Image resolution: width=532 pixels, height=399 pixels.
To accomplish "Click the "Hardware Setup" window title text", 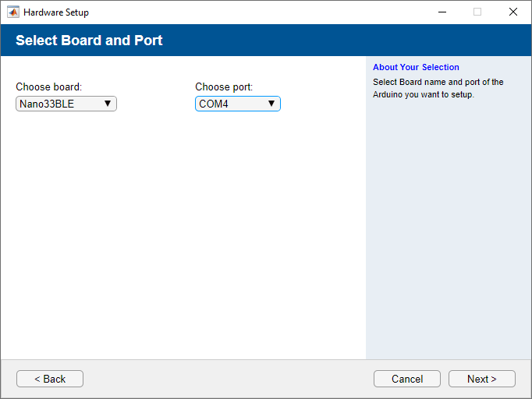I will [x=56, y=12].
